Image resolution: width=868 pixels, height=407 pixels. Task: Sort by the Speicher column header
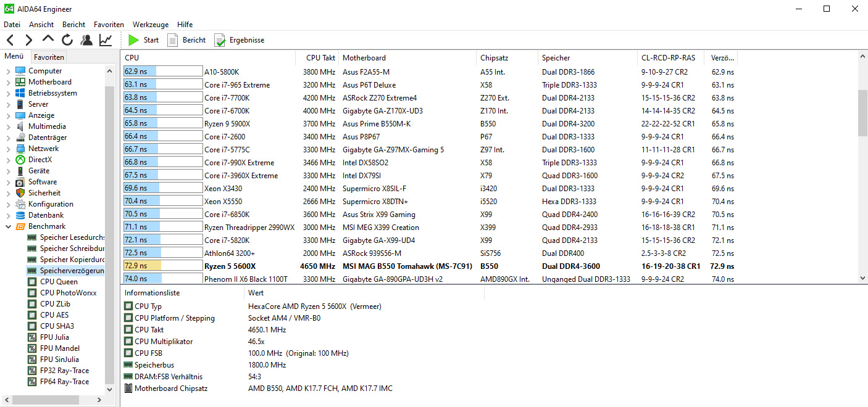click(x=588, y=58)
